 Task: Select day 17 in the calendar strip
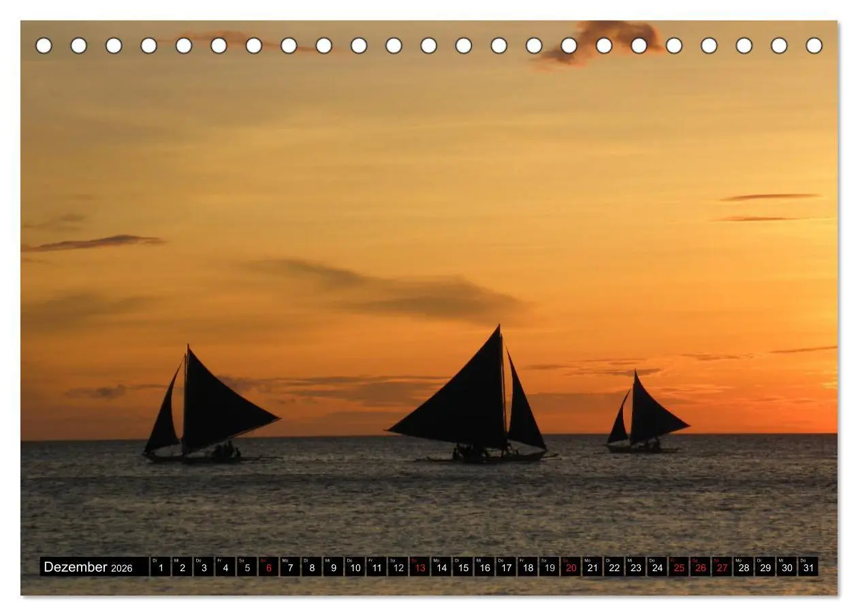[x=505, y=566]
